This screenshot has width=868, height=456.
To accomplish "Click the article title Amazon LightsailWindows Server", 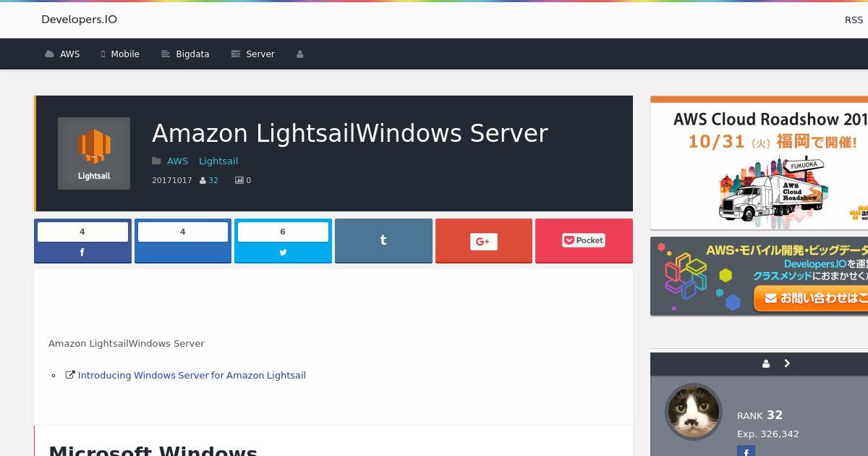I will pos(350,133).
